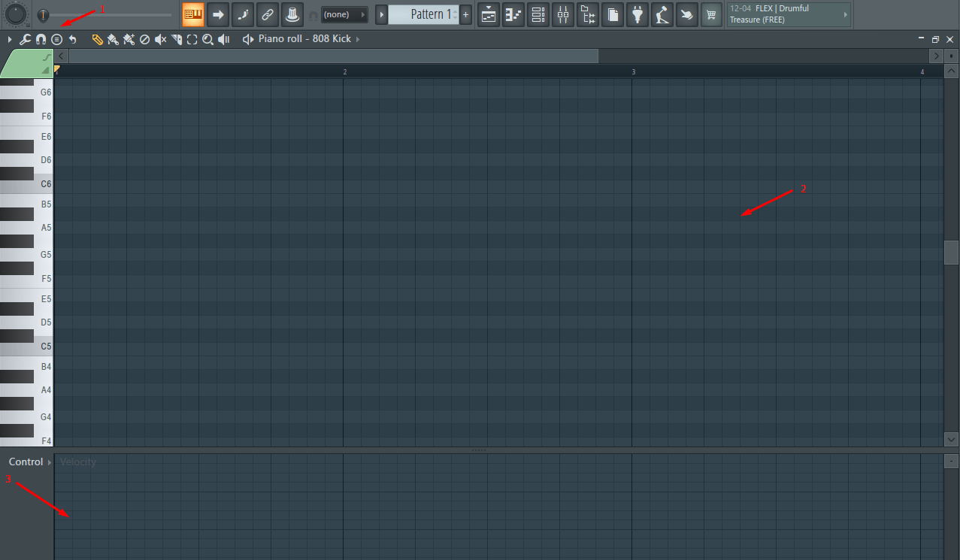Select the Paint brush tool
This screenshot has height=560, width=960.
click(112, 39)
